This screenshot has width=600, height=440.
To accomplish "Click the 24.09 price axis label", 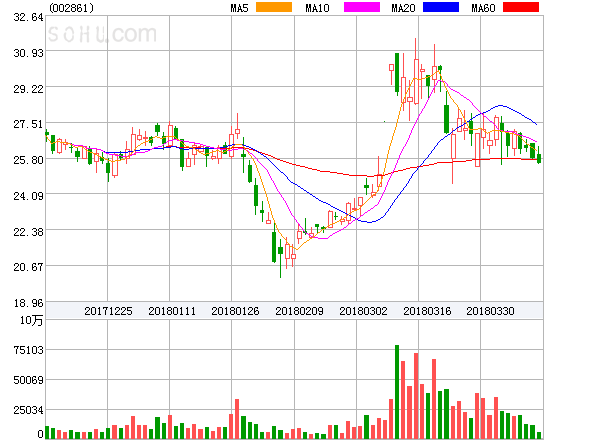I will pyautogui.click(x=28, y=196).
